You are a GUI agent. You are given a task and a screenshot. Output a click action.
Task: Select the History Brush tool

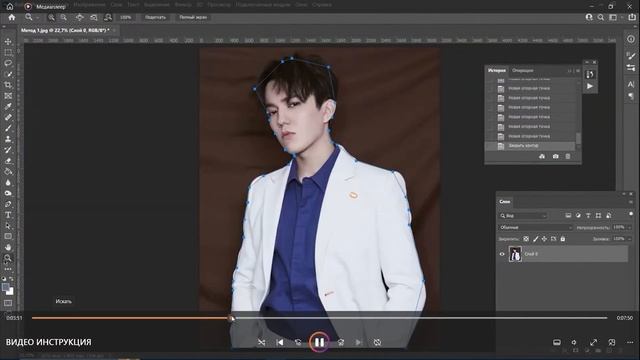[8, 150]
